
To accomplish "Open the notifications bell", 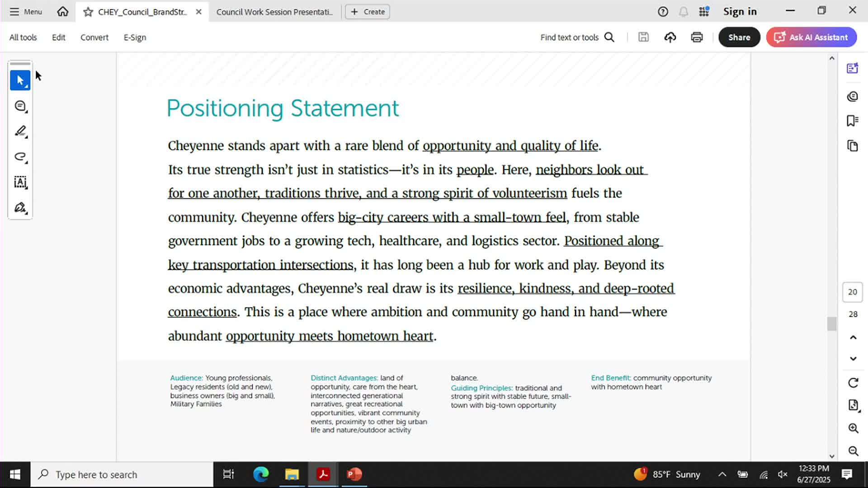I will (x=683, y=12).
